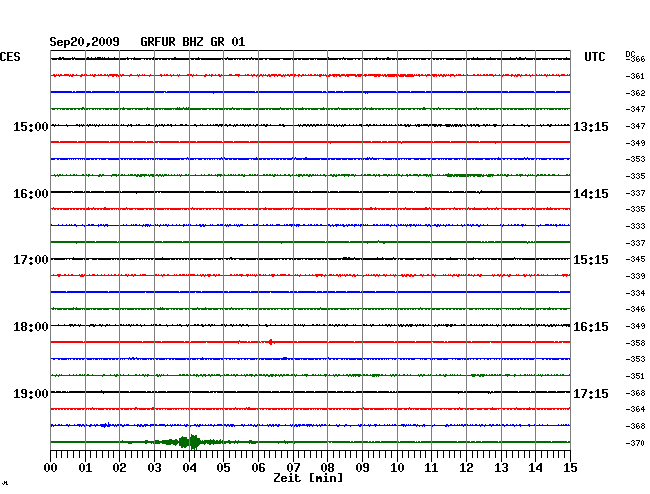The image size is (650, 494).
Task: Click the station title 'GRFUR BHZ GR 01'
Action: pos(193,42)
